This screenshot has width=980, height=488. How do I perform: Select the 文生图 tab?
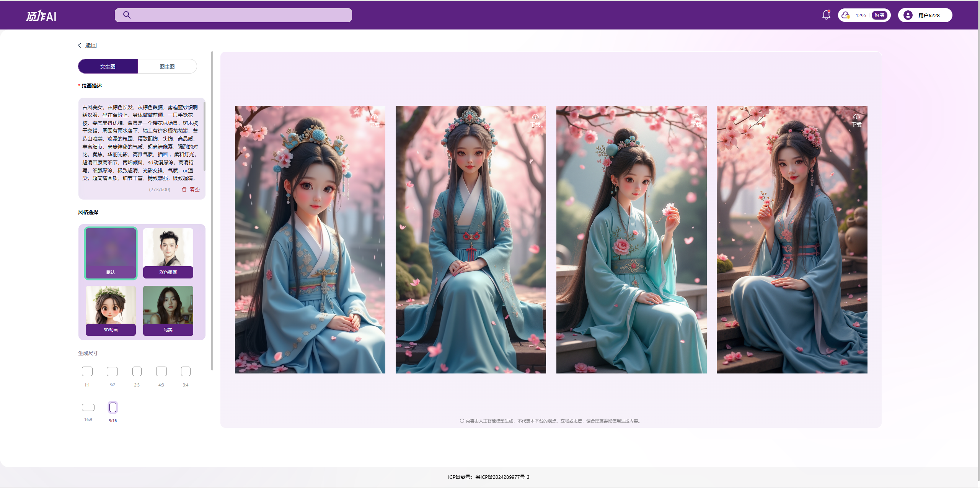[x=108, y=66]
